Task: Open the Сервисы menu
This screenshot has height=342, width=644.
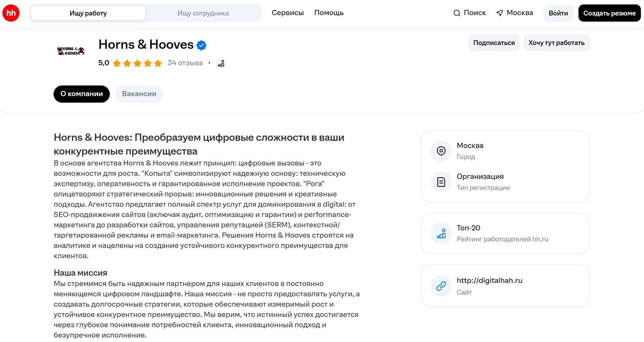Action: [288, 13]
